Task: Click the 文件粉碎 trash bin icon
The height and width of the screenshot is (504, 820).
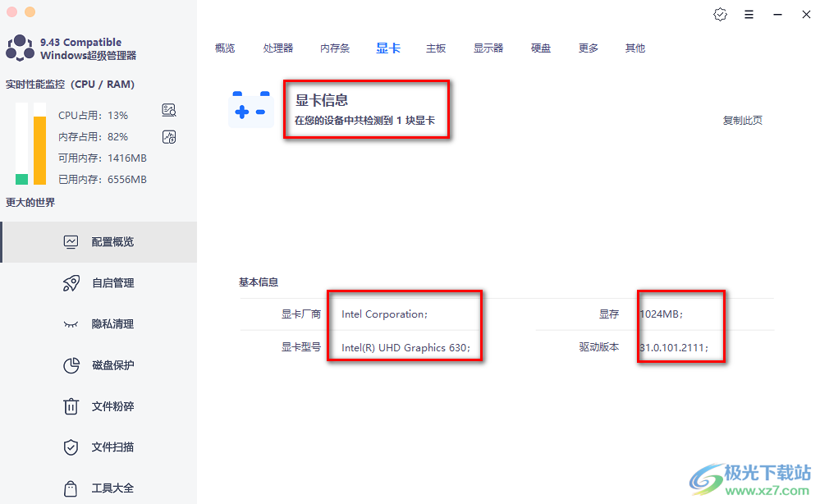Action: 71,406
